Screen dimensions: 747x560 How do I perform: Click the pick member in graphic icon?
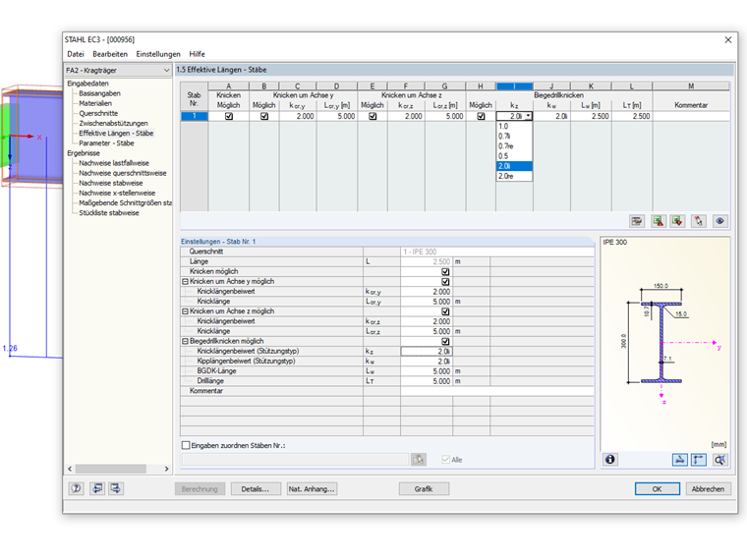699,222
